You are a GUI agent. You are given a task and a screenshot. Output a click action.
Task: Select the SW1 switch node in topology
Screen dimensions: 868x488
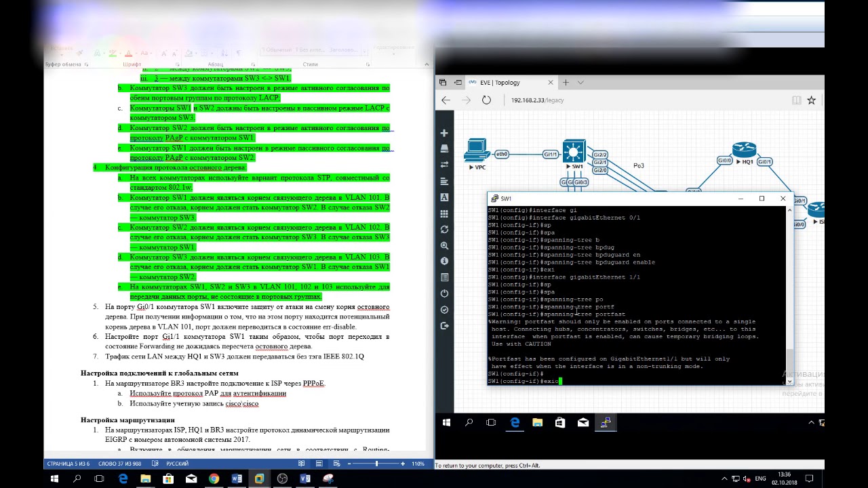[574, 151]
